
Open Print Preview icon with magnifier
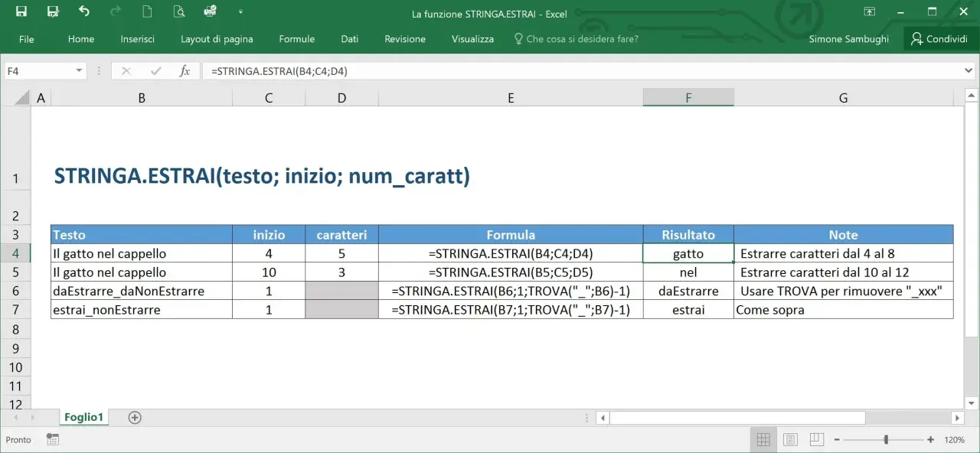[x=178, y=11]
